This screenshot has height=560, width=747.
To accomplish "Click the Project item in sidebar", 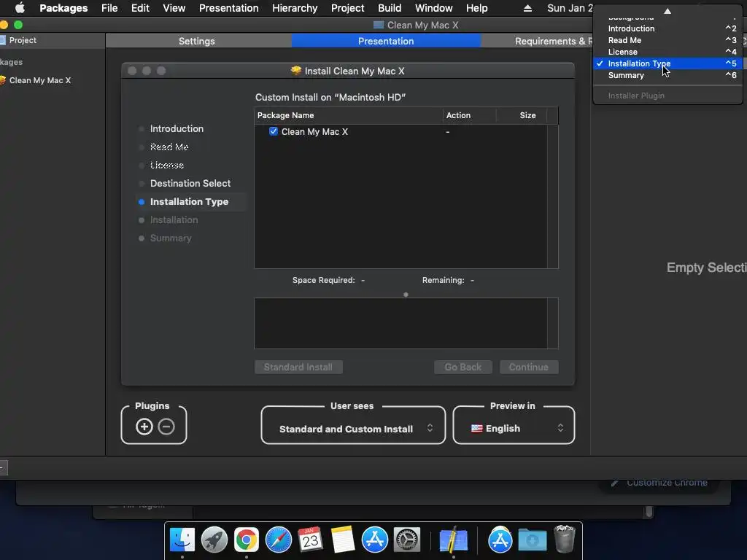I will [x=23, y=41].
